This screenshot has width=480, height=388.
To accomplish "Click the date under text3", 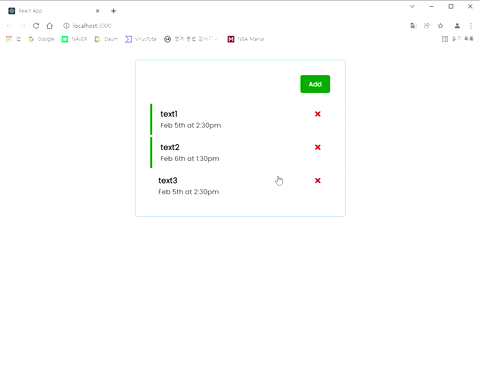I will click(188, 192).
